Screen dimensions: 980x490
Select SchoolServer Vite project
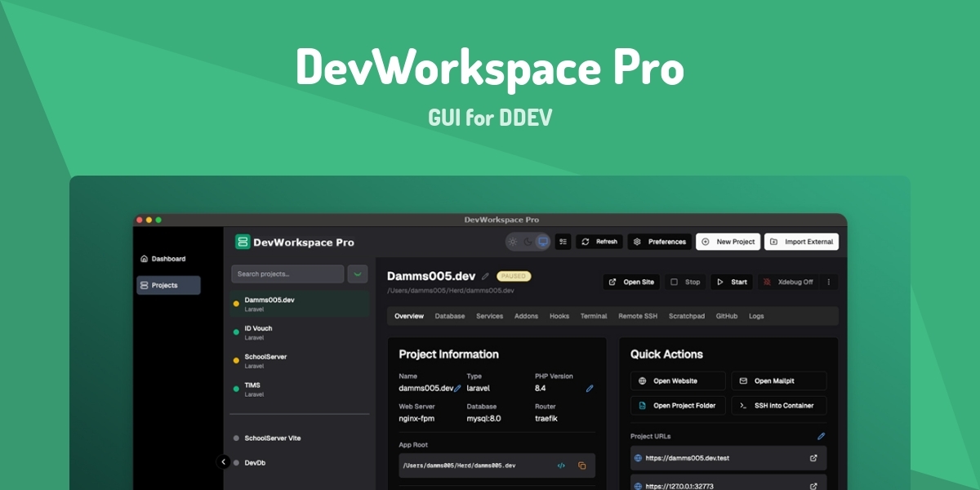point(300,439)
